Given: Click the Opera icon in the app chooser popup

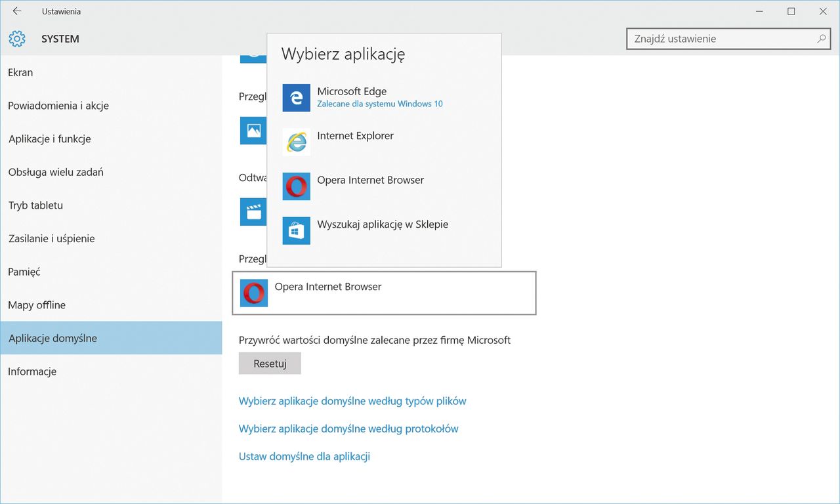Looking at the screenshot, I should coord(297,186).
